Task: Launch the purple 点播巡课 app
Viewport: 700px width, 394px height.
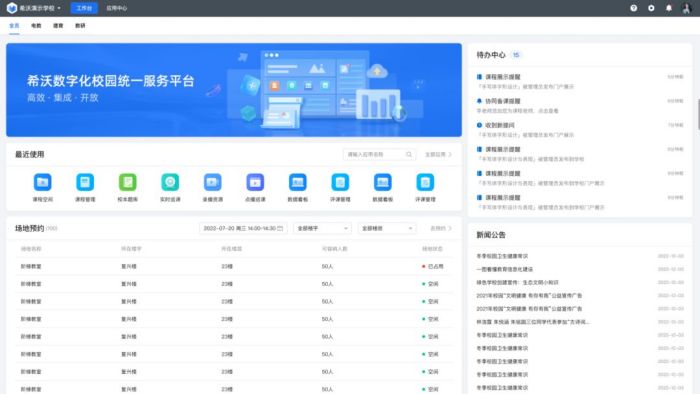Action: pos(255,182)
